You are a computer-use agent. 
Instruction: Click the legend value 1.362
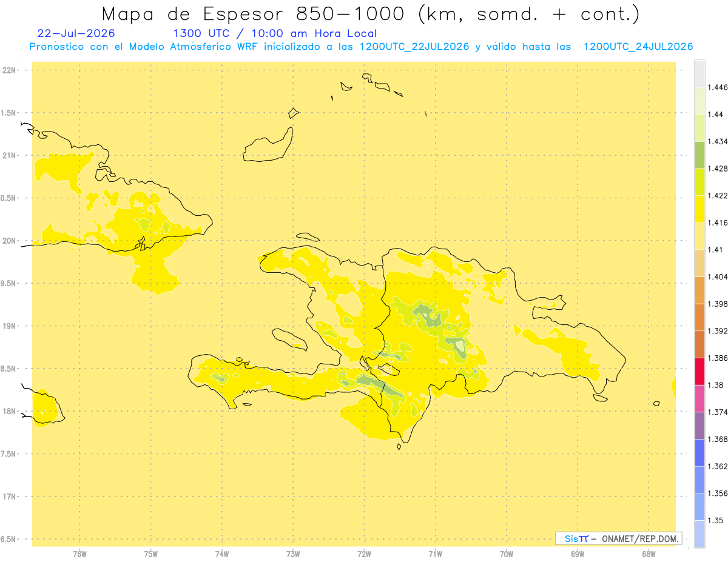pos(719,466)
